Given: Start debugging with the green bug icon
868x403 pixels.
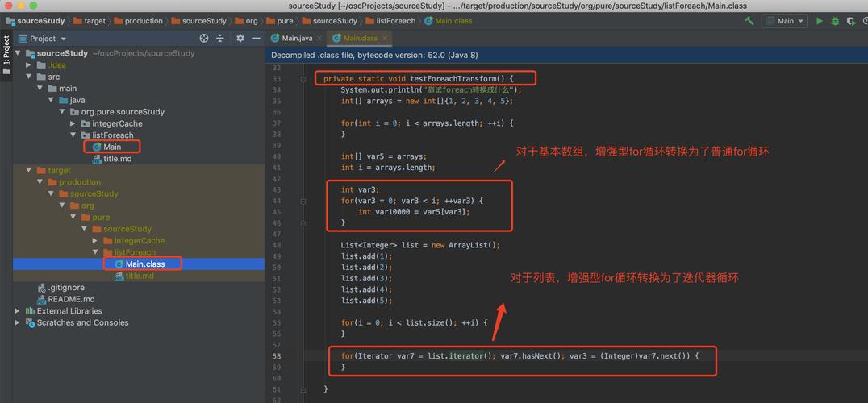Looking at the screenshot, I should (836, 21).
